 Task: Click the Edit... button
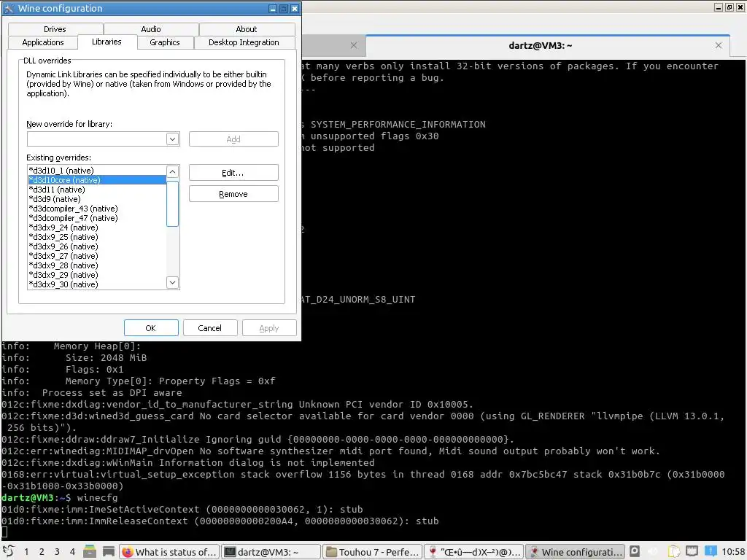233,172
